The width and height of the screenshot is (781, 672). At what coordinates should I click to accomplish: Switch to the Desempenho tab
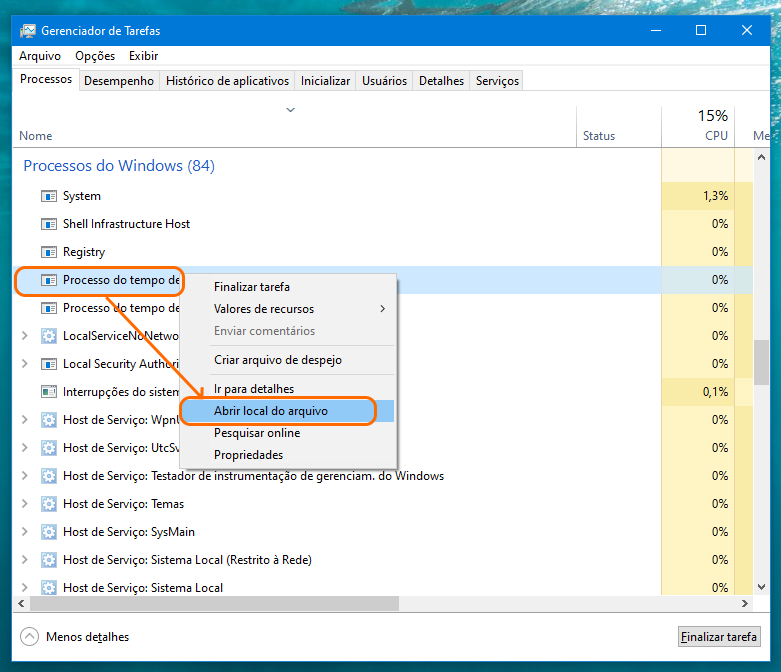(119, 81)
